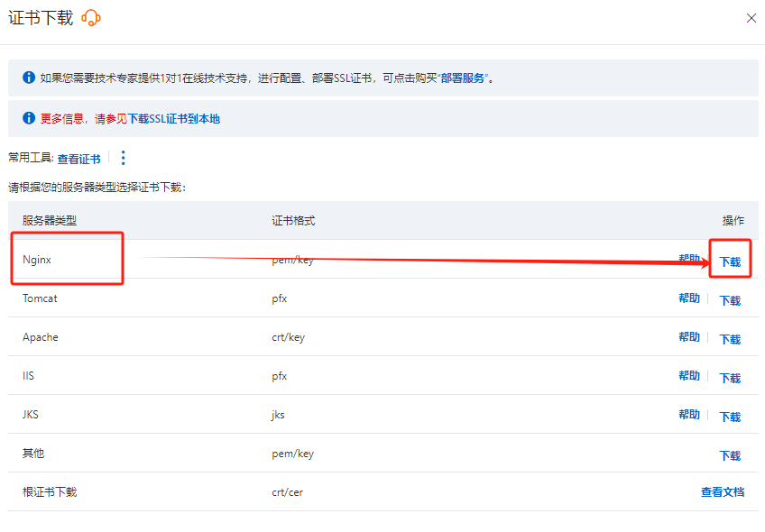
Task: Click the 查看证书 tool link
Action: (x=78, y=159)
